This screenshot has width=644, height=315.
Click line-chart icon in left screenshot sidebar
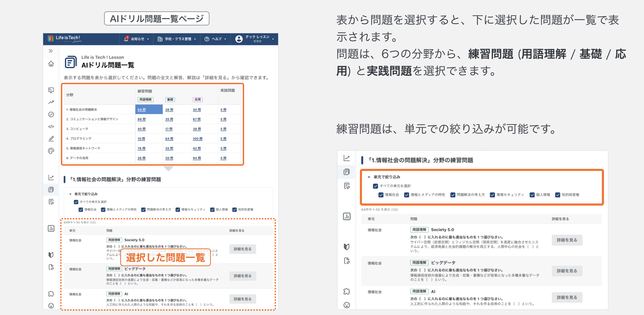[51, 178]
